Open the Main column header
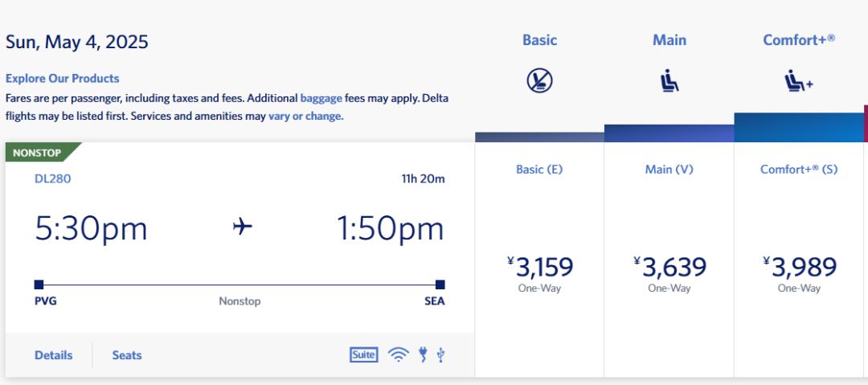The image size is (868, 385). tap(669, 40)
